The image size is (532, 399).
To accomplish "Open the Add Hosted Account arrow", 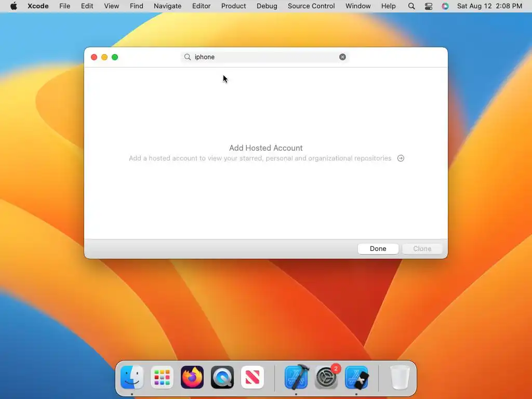I will tap(401, 158).
